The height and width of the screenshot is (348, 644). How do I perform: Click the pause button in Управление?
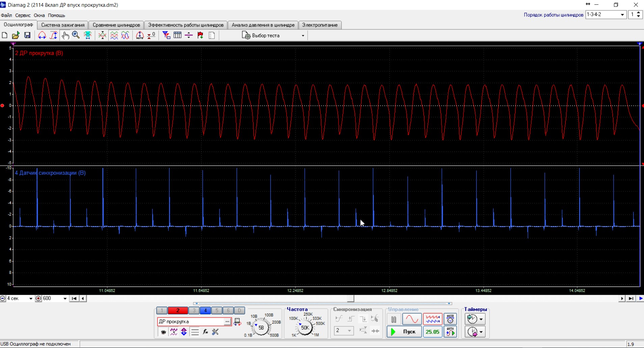pyautogui.click(x=394, y=319)
